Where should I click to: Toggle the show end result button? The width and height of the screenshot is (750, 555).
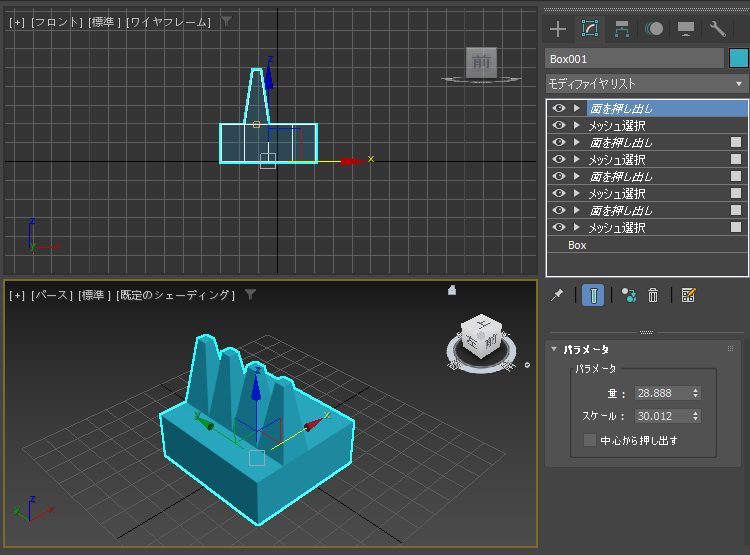click(x=593, y=295)
